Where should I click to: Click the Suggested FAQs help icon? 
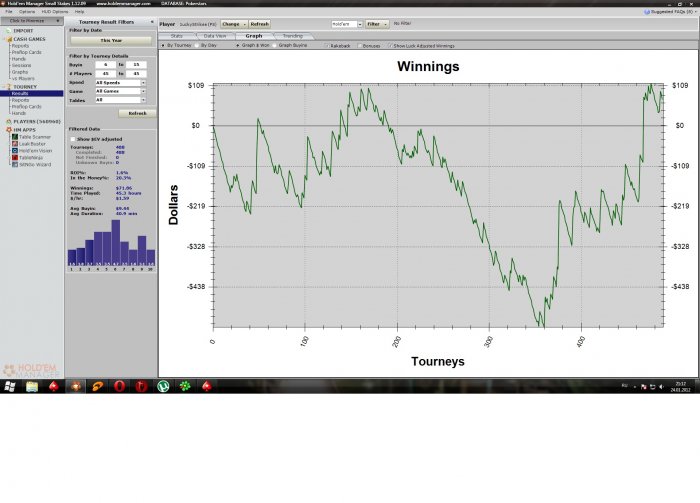coord(646,12)
